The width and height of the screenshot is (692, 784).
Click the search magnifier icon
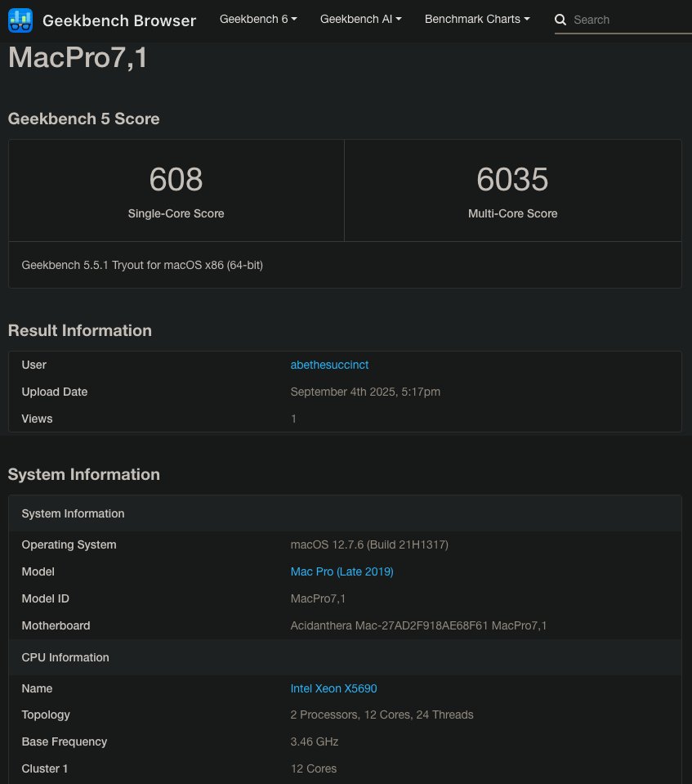(560, 20)
